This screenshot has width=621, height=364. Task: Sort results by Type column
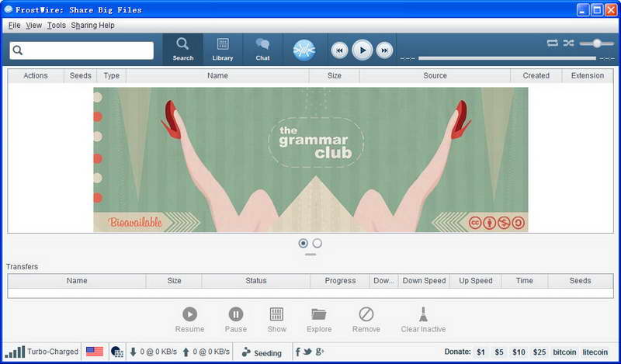pyautogui.click(x=111, y=75)
